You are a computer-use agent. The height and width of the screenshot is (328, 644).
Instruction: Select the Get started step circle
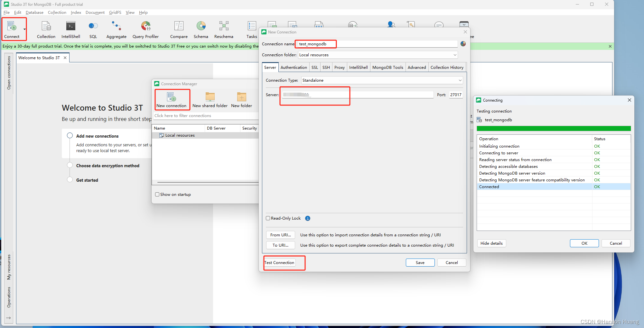70,179
